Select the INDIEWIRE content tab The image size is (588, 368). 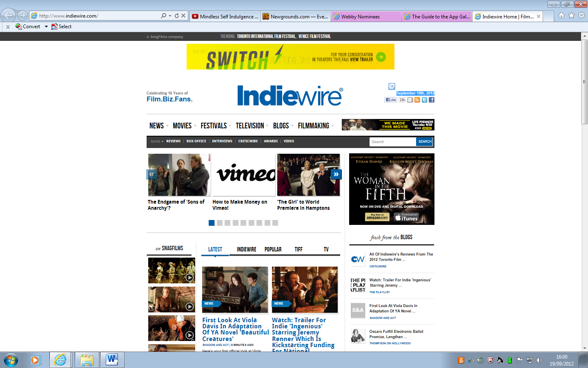[x=247, y=249]
